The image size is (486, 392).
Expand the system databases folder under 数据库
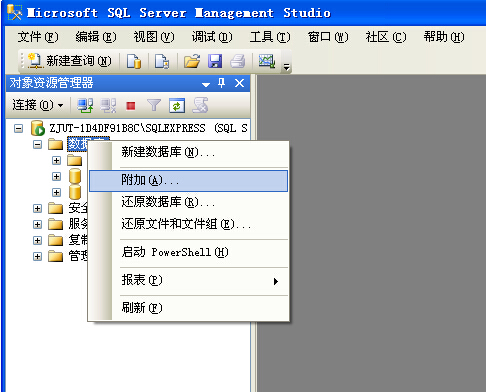(56, 160)
